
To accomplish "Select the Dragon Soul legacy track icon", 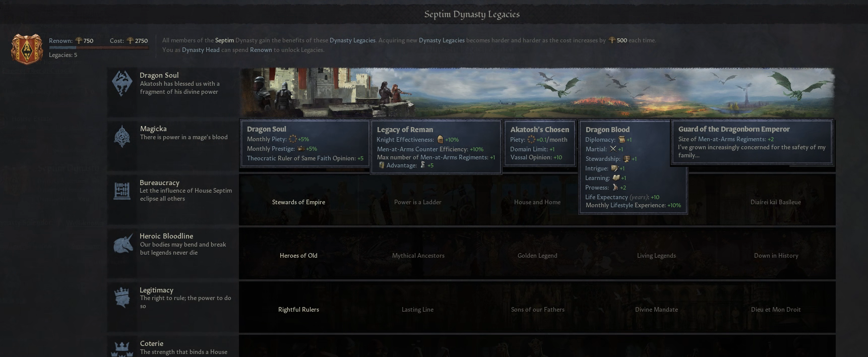I will [122, 83].
